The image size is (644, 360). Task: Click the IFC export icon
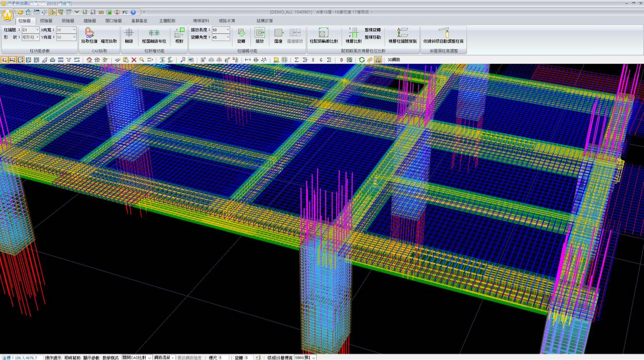tap(125, 12)
